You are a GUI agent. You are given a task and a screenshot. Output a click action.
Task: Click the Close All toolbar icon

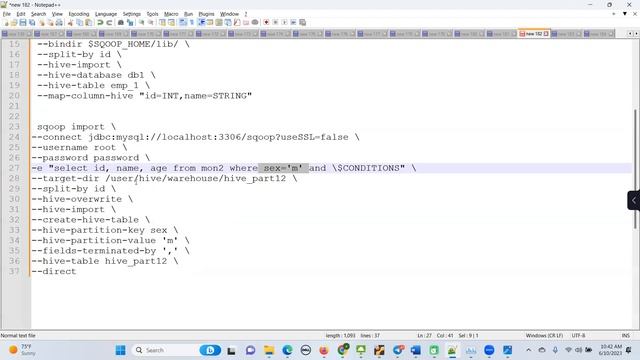[x=50, y=22]
